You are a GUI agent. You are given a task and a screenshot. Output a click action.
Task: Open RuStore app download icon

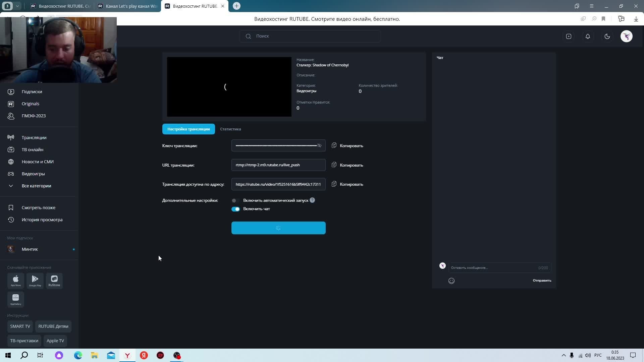pyautogui.click(x=54, y=281)
